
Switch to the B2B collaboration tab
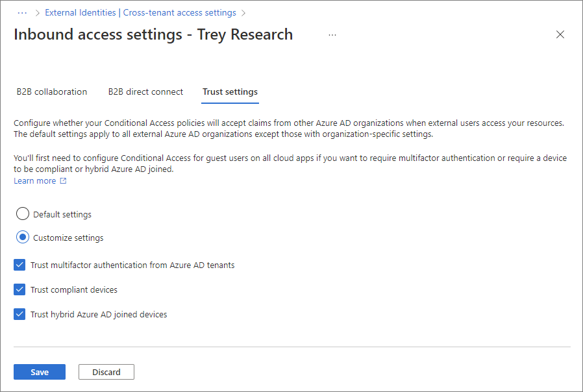pos(52,92)
